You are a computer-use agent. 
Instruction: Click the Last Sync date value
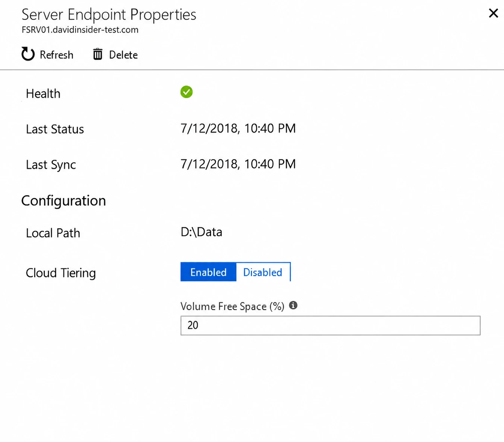click(238, 164)
